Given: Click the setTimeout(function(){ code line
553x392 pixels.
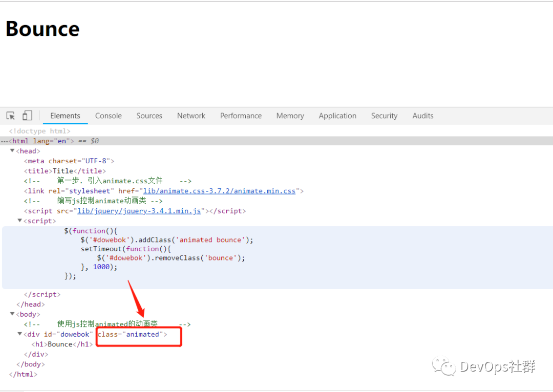Looking at the screenshot, I should (x=125, y=249).
